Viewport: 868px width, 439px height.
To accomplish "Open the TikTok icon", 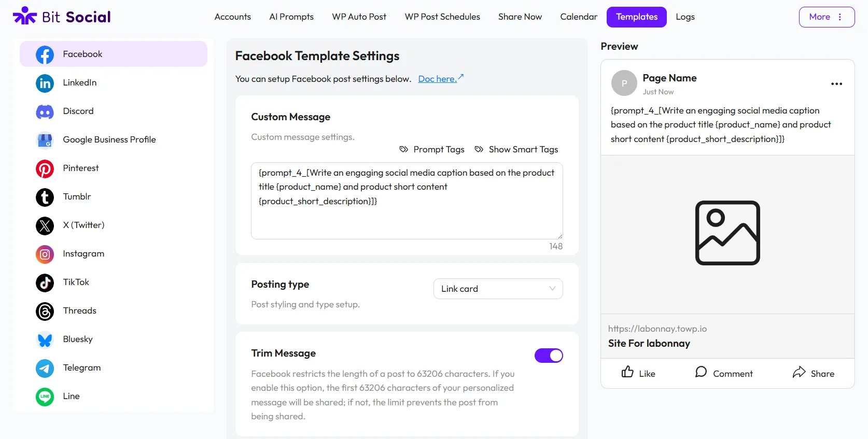I will point(45,282).
